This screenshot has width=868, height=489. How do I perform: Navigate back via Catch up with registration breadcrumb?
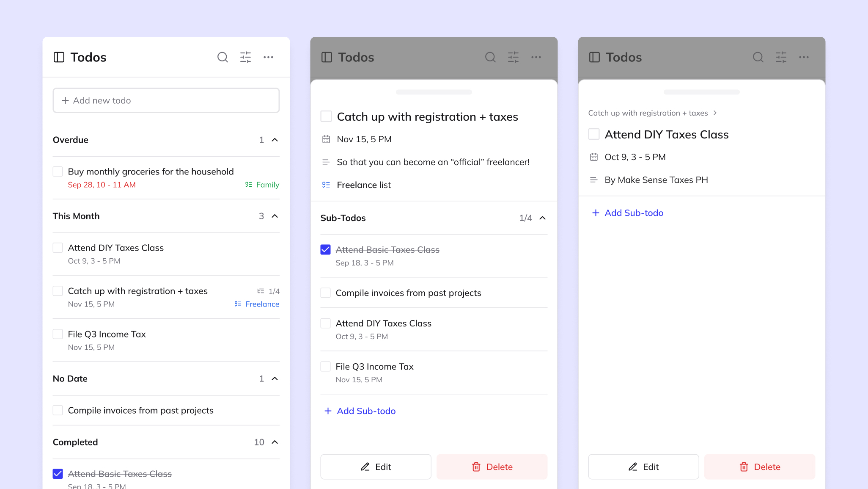click(x=648, y=113)
